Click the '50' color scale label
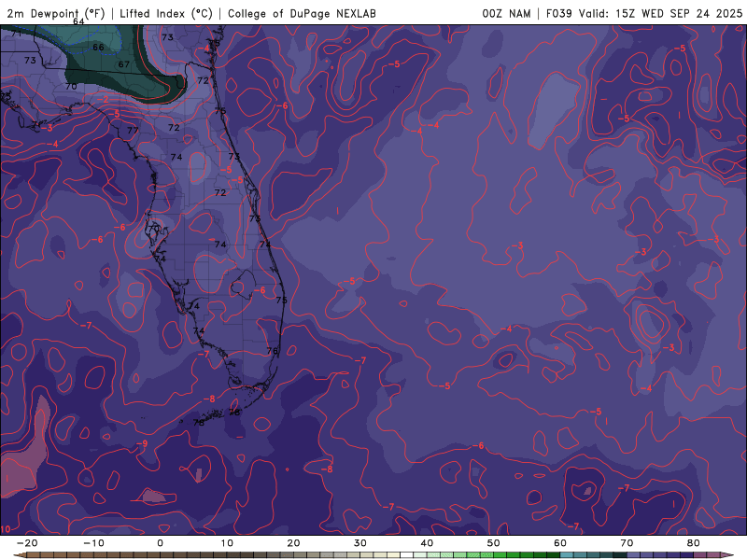 coord(494,543)
